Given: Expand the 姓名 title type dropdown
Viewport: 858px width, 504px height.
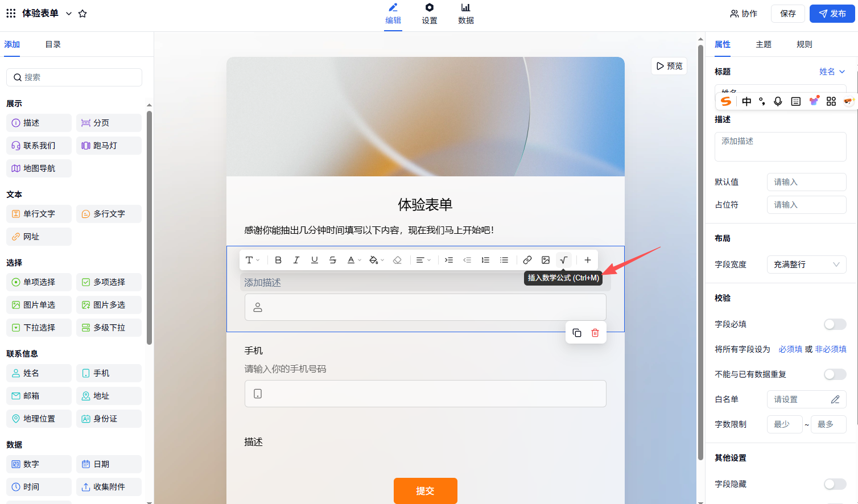Looking at the screenshot, I should coord(832,72).
